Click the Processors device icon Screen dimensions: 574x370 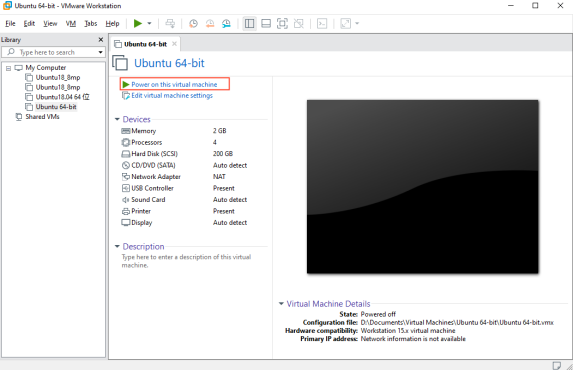click(126, 142)
